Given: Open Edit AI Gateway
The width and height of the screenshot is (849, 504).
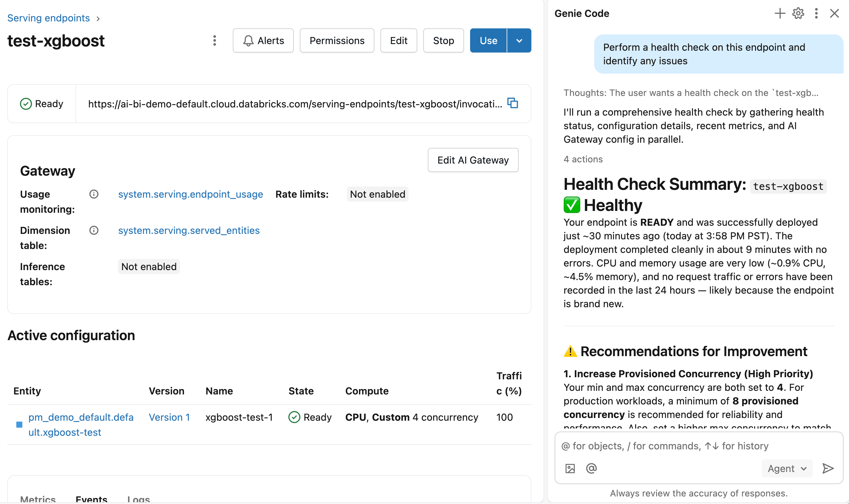Looking at the screenshot, I should [473, 160].
